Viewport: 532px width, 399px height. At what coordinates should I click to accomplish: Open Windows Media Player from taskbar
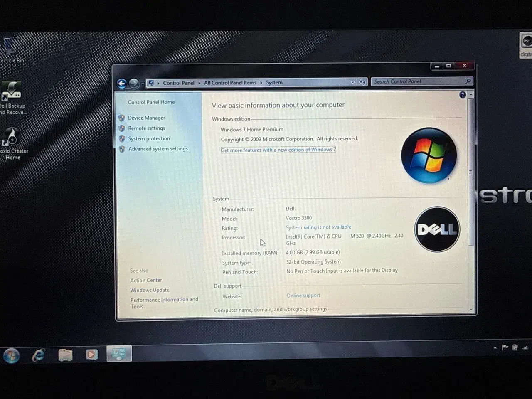coord(92,355)
